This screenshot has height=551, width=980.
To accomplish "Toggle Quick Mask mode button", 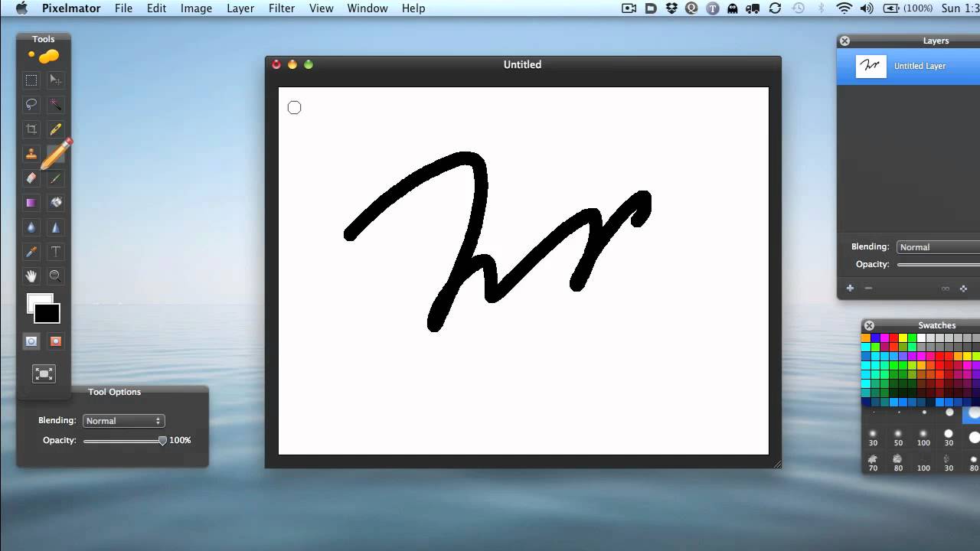I will (56, 341).
